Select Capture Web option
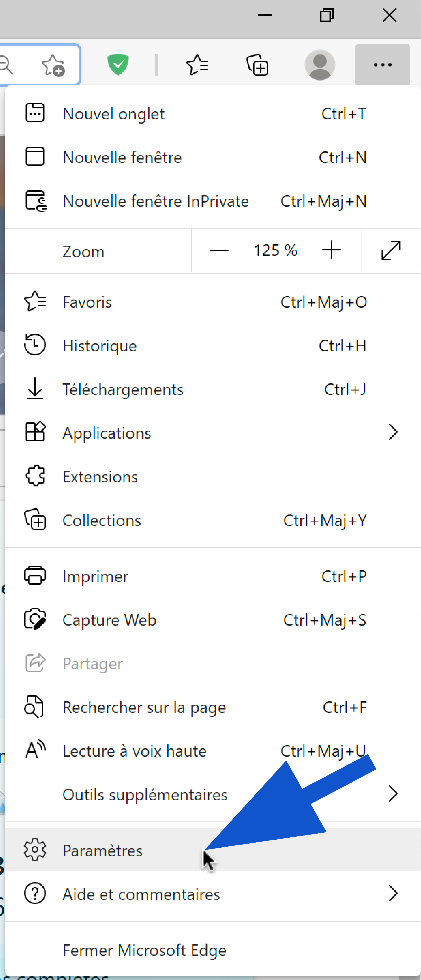421x980 pixels. coord(213,620)
